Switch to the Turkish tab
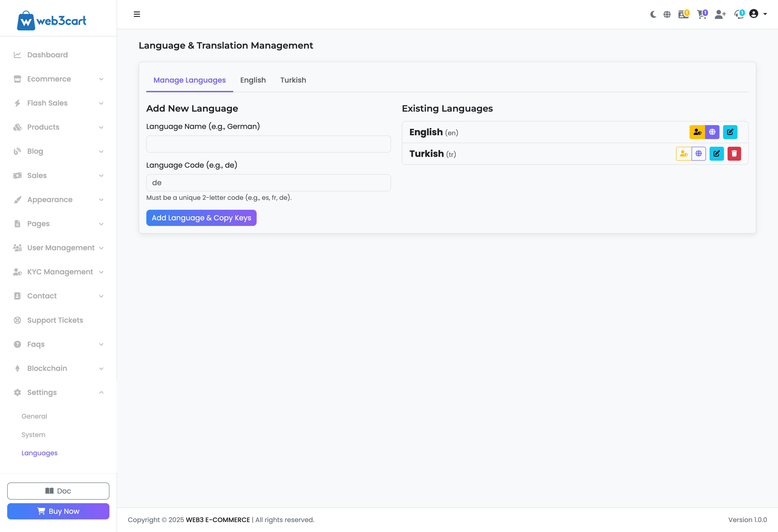Image resolution: width=778 pixels, height=532 pixels. click(x=293, y=80)
